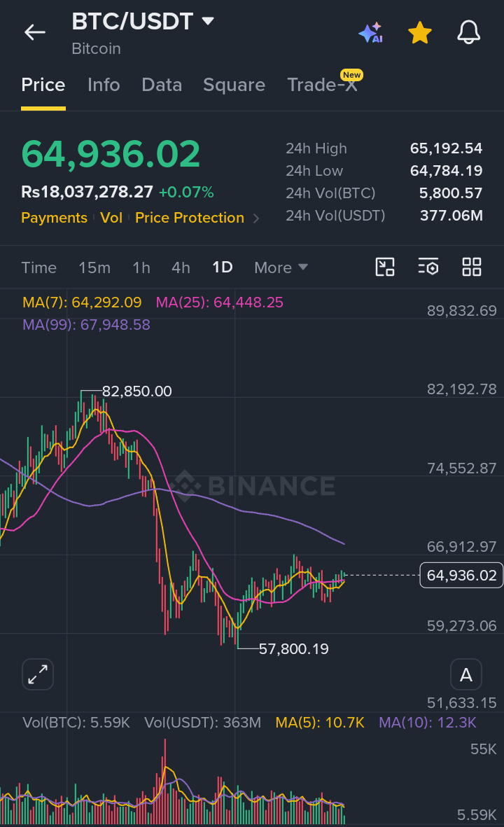Image resolution: width=504 pixels, height=827 pixels.
Task: Click the 74,552.87 price axis label
Action: pyautogui.click(x=462, y=468)
